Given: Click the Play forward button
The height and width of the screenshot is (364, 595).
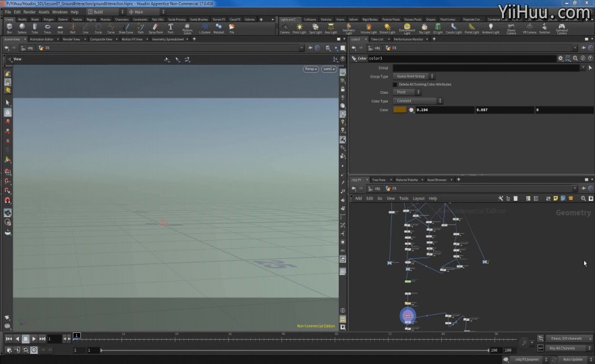Looking at the screenshot, I should (x=34, y=338).
